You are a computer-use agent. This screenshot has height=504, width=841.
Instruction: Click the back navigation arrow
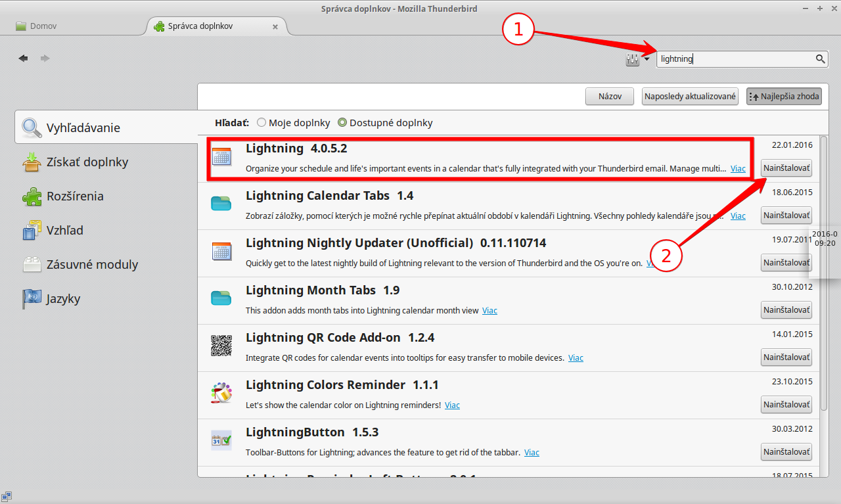coord(23,58)
